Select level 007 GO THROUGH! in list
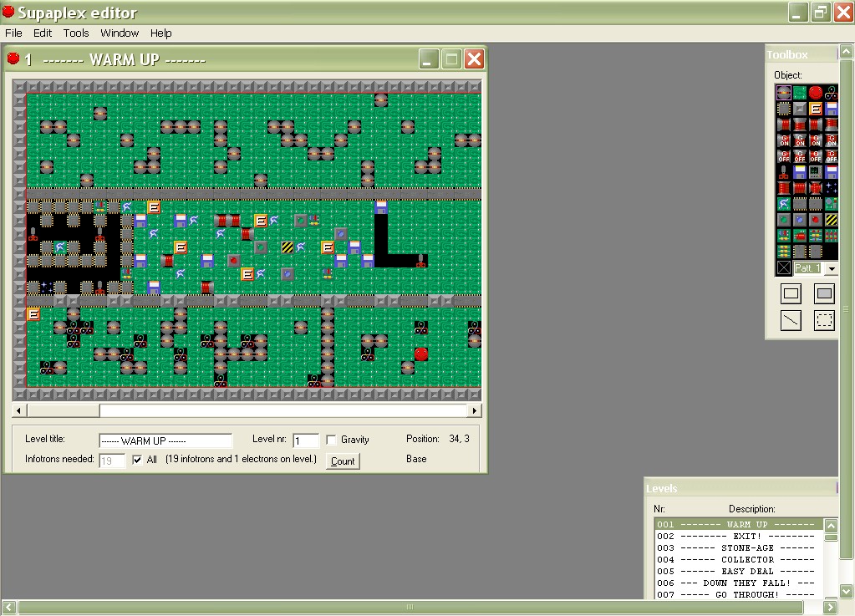 tap(738, 595)
